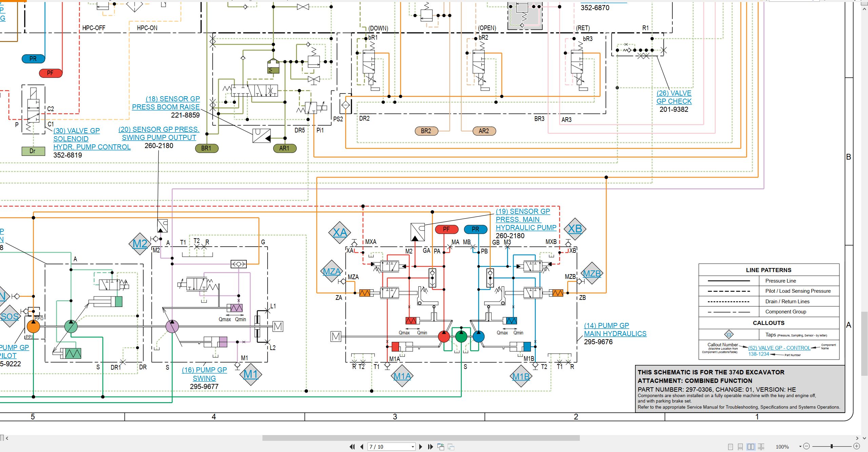Click the MZA tap diamond callout

pyautogui.click(x=332, y=272)
